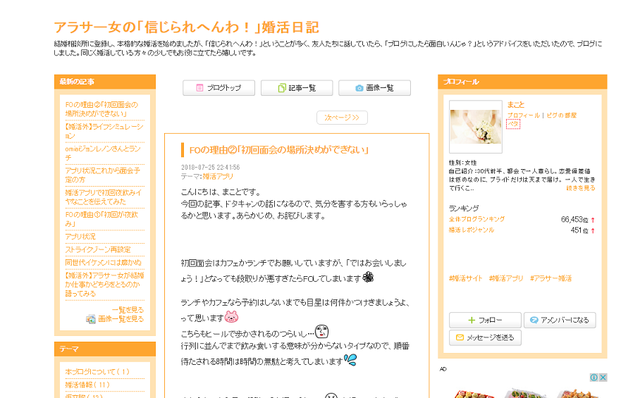Open the 記事一覧 button
Viewport: 640px width, 398px height.
point(297,88)
